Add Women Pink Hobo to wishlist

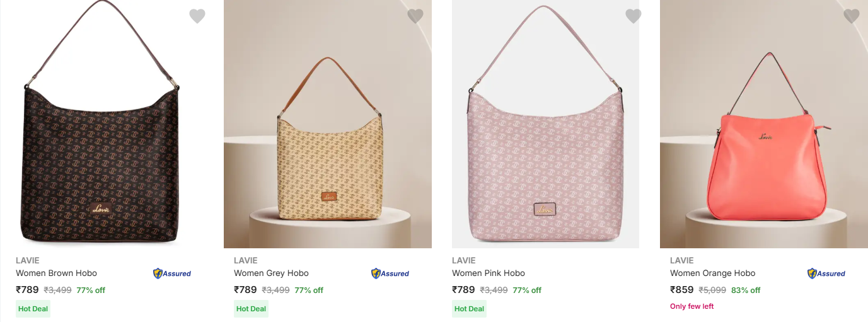[x=634, y=16]
